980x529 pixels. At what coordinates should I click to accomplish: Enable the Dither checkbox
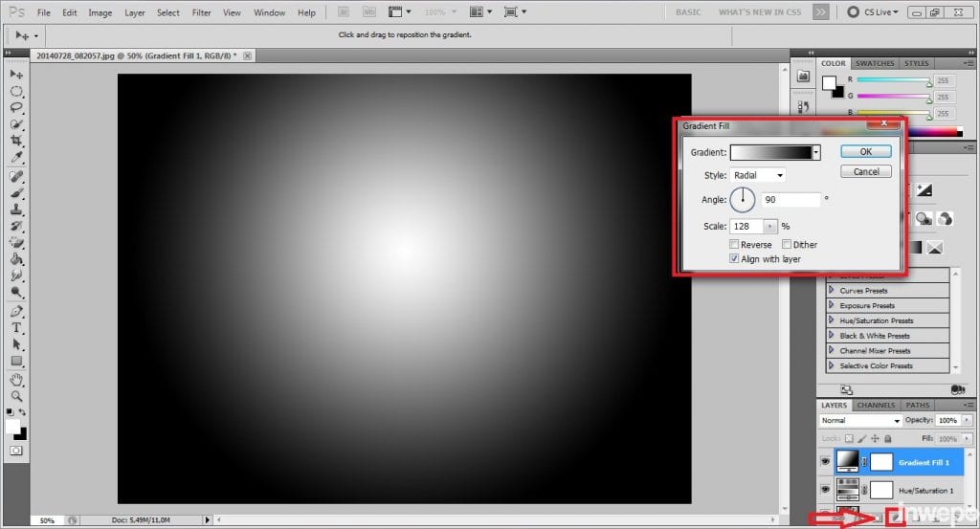click(786, 245)
